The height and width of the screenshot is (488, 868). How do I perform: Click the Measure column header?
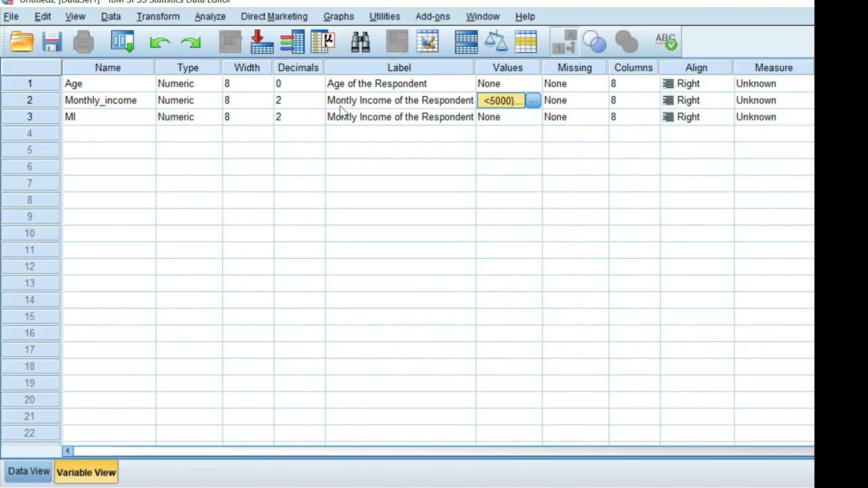(x=774, y=67)
